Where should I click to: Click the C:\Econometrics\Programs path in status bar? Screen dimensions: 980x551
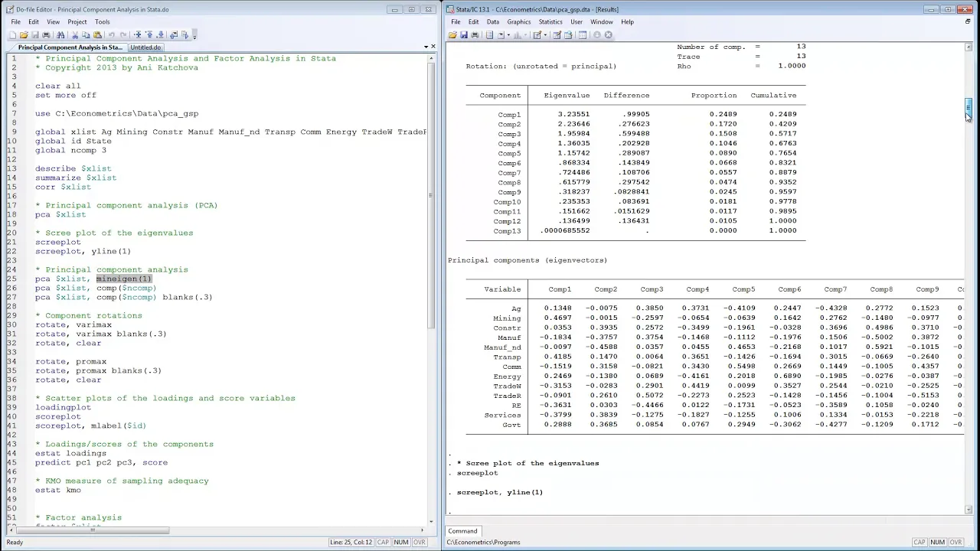click(484, 542)
